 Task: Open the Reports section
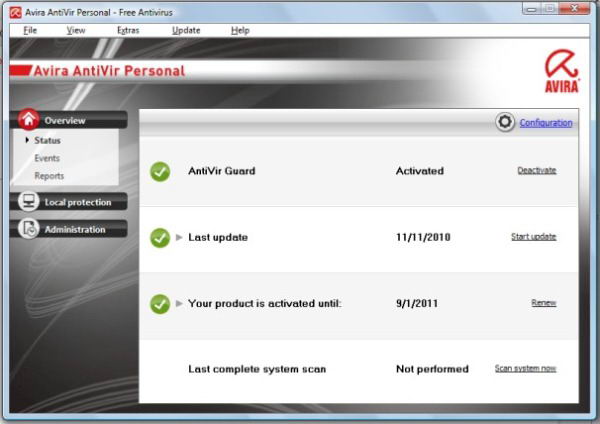tap(49, 176)
